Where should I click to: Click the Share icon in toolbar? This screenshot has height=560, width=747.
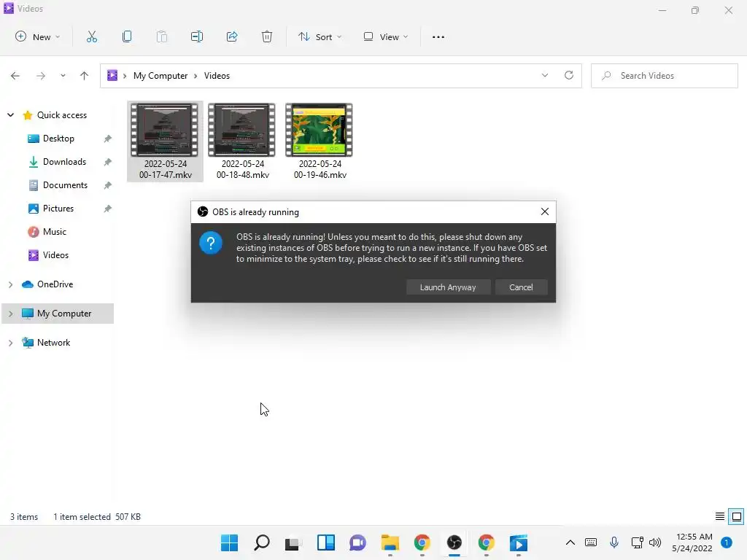click(x=232, y=36)
